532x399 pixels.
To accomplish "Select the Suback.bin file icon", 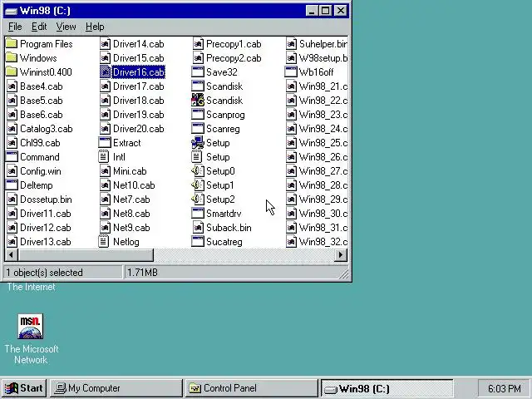I will [198, 228].
